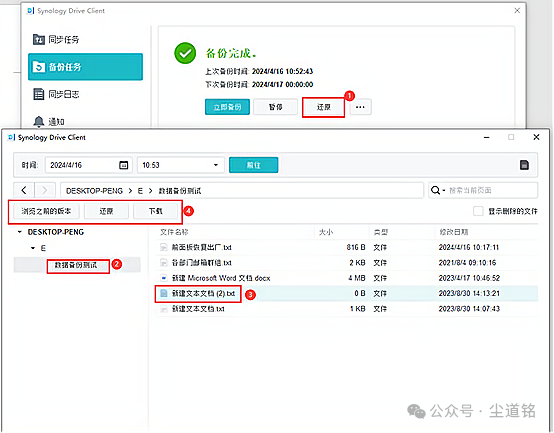554x433 pixels.
Task: Open the 10:53 time dropdown
Action: [x=181, y=165]
